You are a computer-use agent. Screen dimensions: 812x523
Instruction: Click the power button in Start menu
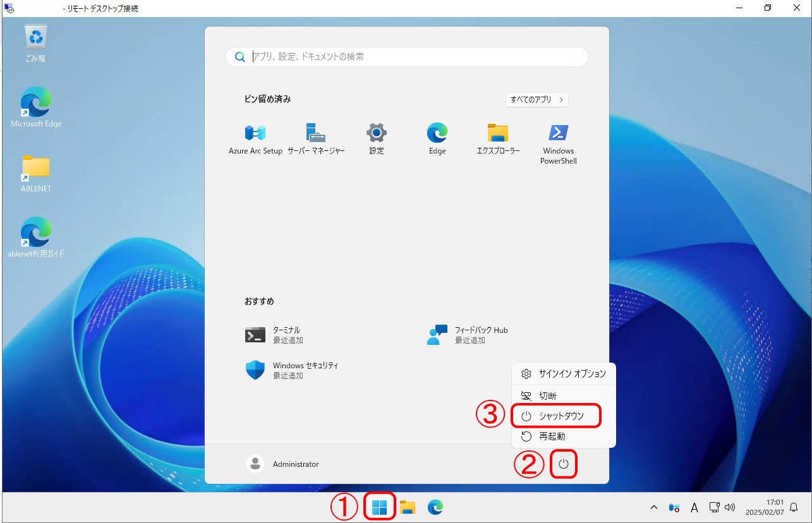[x=564, y=465]
